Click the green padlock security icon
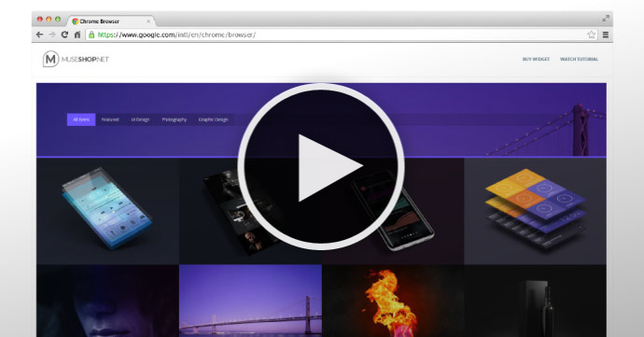This screenshot has width=644, height=337. coord(91,35)
